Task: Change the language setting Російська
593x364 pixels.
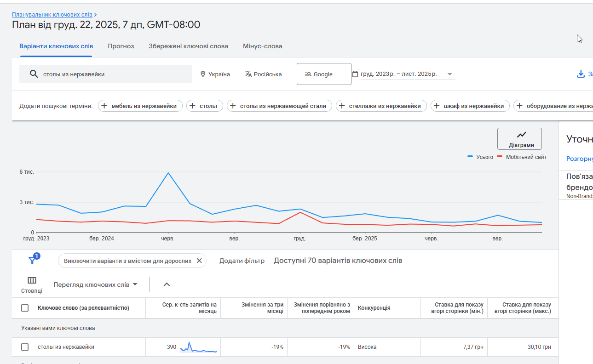Action: coord(263,74)
